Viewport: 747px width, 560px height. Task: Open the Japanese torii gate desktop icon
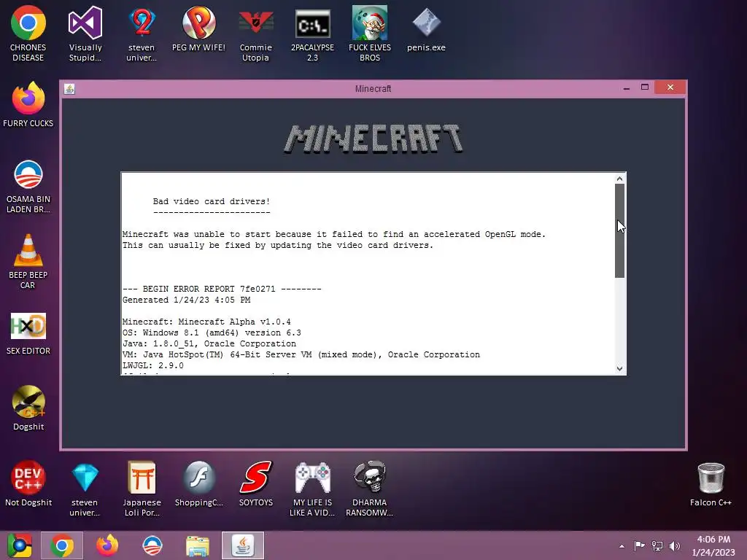142,489
